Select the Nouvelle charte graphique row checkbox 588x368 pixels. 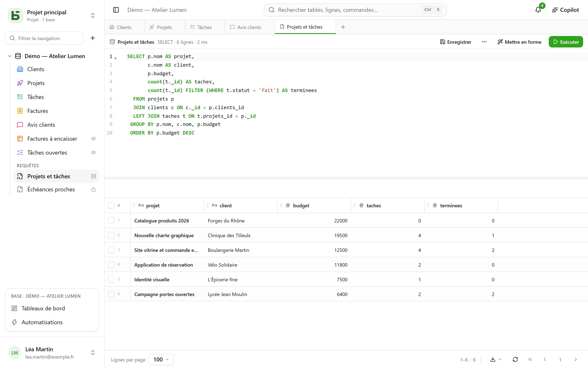coord(111,235)
